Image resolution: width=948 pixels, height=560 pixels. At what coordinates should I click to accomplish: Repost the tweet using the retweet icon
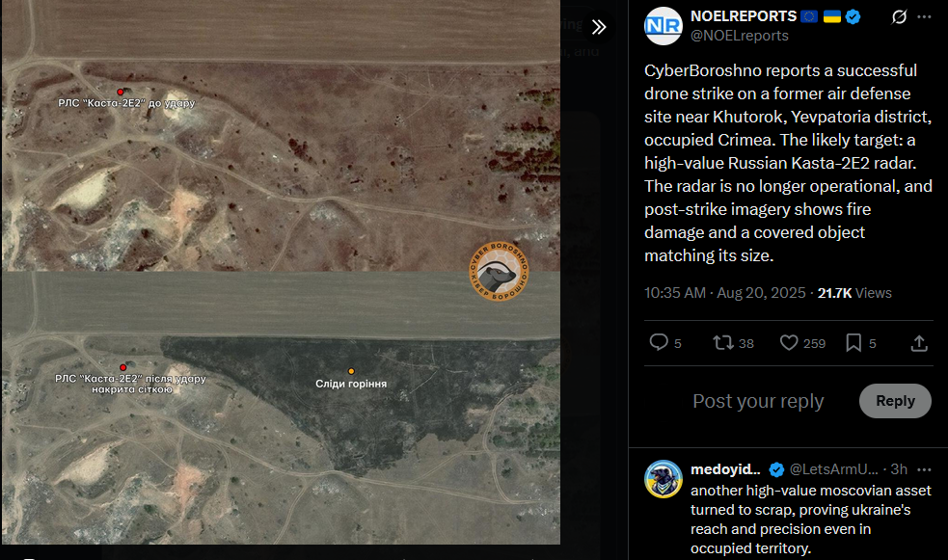coord(733,343)
